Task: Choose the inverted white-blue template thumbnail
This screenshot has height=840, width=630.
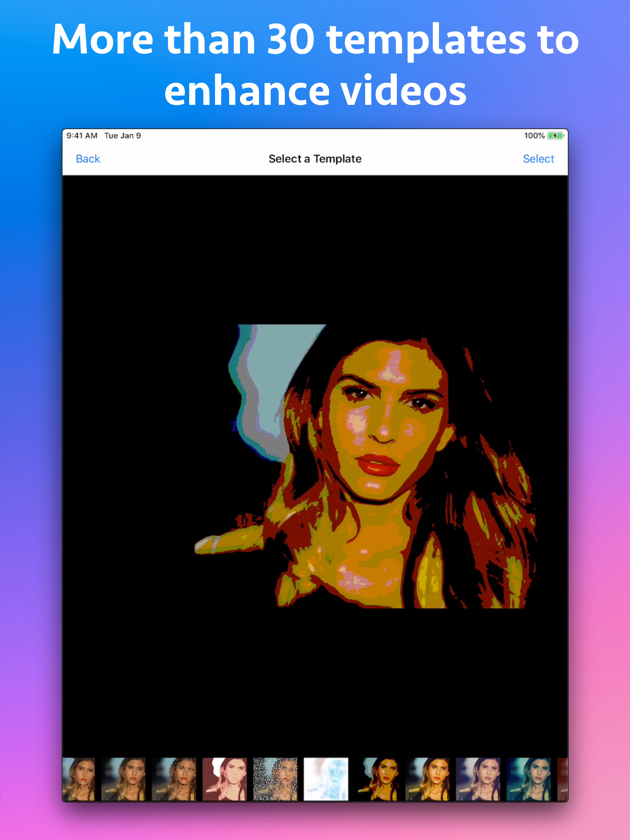Action: 326,779
